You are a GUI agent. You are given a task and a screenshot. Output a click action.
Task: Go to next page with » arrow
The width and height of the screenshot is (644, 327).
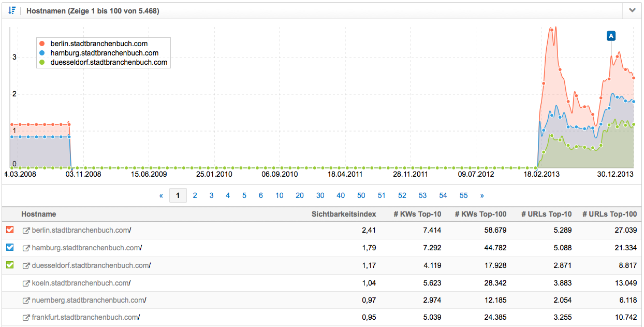click(x=482, y=195)
